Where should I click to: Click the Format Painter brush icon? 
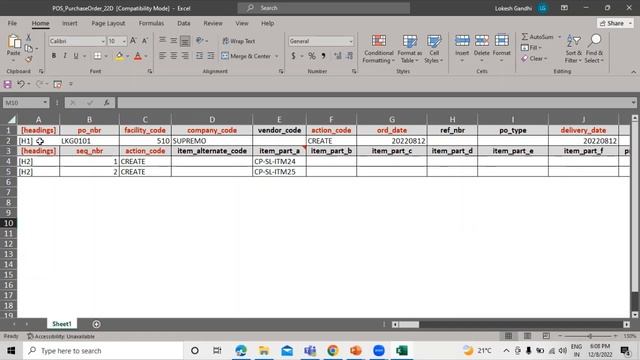click(x=29, y=59)
